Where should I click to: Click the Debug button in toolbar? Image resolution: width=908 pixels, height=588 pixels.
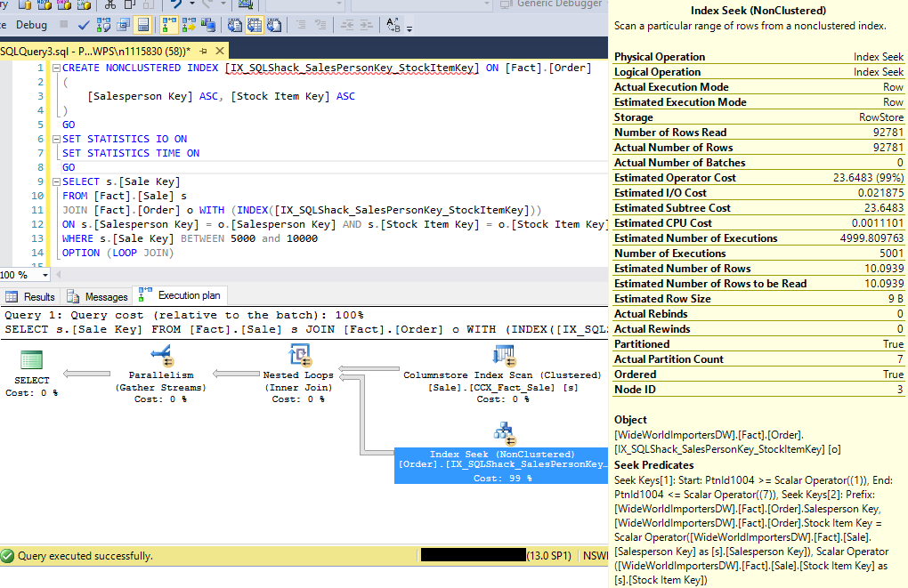pyautogui.click(x=32, y=25)
